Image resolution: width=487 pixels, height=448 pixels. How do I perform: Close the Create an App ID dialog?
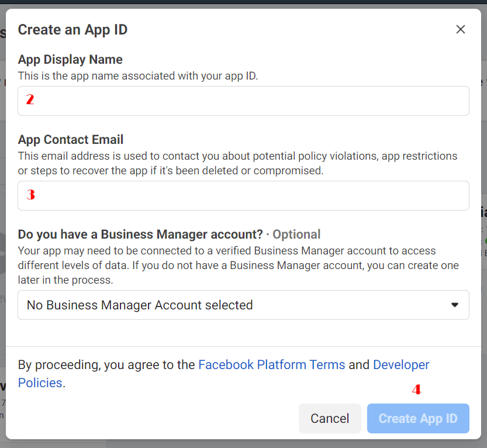point(460,29)
